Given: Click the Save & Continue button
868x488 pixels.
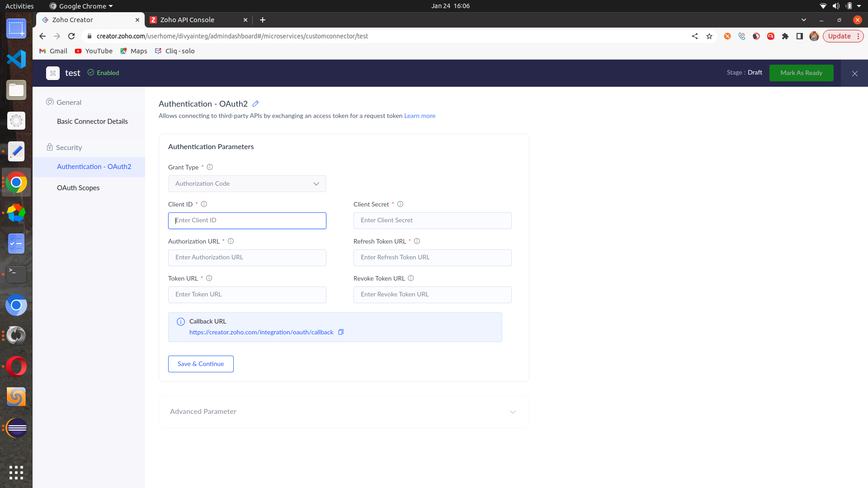Looking at the screenshot, I should [201, 364].
